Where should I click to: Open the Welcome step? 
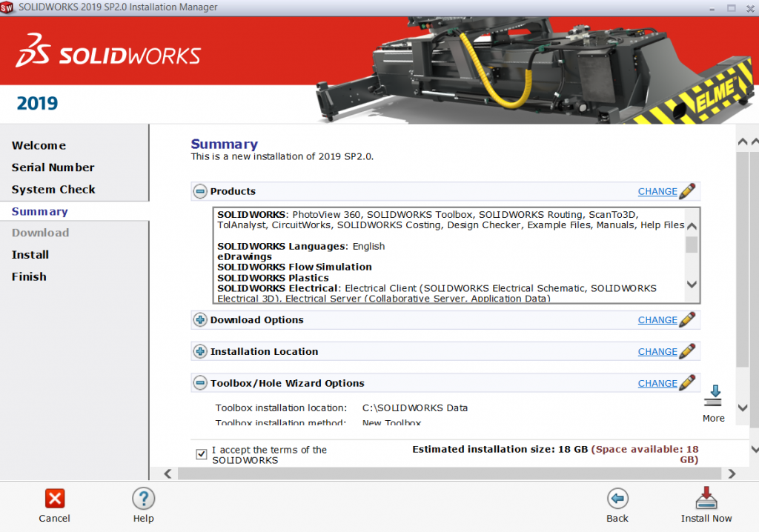(39, 145)
